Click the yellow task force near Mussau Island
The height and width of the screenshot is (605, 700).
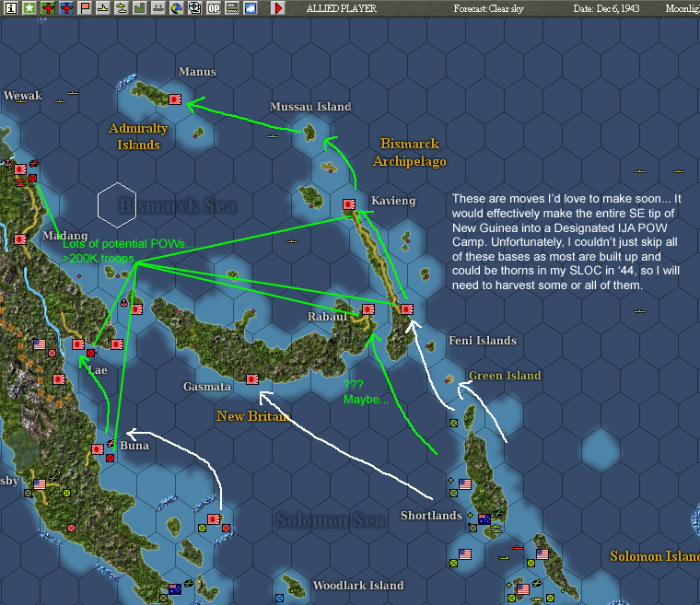point(273,135)
